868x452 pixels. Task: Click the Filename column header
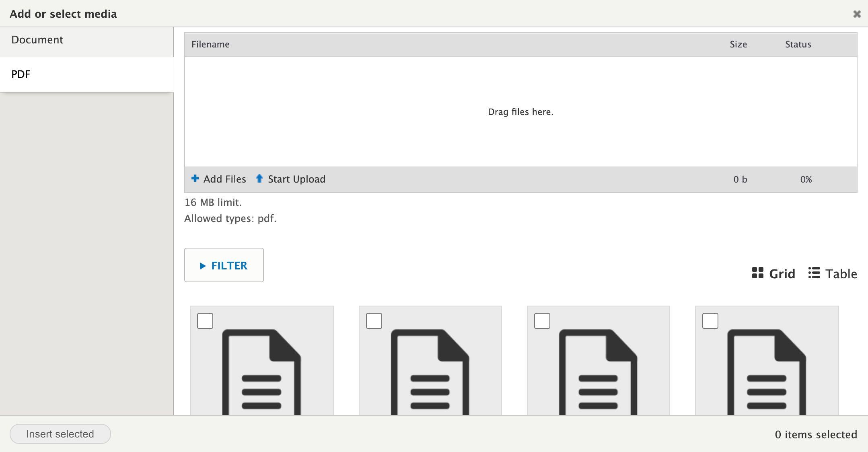point(210,45)
